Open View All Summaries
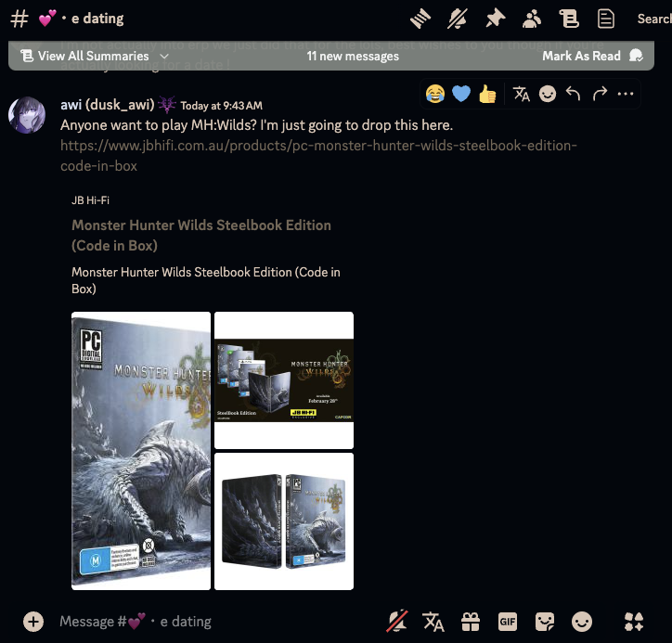This screenshot has width=672, height=643. click(93, 56)
